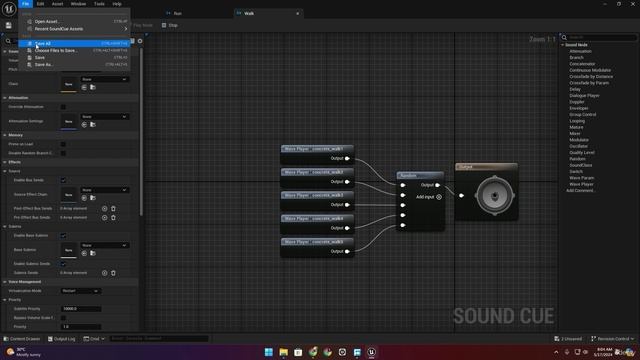The image size is (640, 360).
Task: Click Unreal Editor icon in Windows taskbar
Action: click(371, 352)
